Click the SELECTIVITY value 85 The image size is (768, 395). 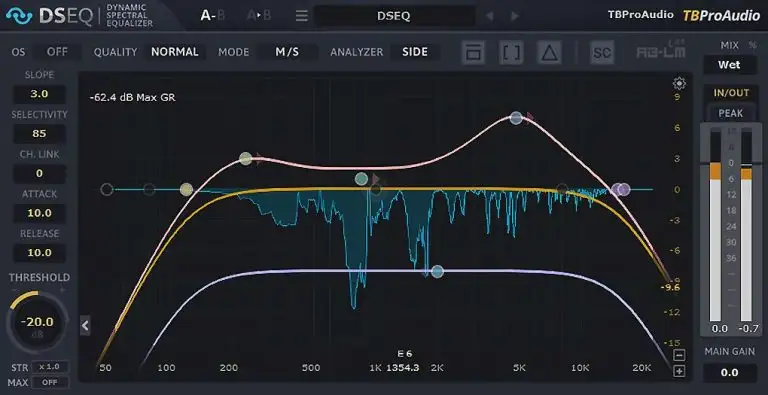[x=39, y=134]
